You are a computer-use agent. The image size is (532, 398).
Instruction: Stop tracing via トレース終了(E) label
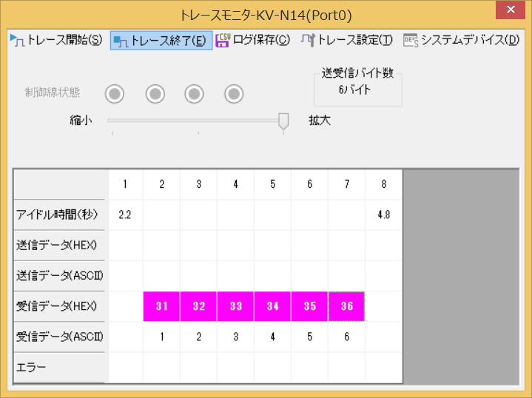(x=168, y=41)
